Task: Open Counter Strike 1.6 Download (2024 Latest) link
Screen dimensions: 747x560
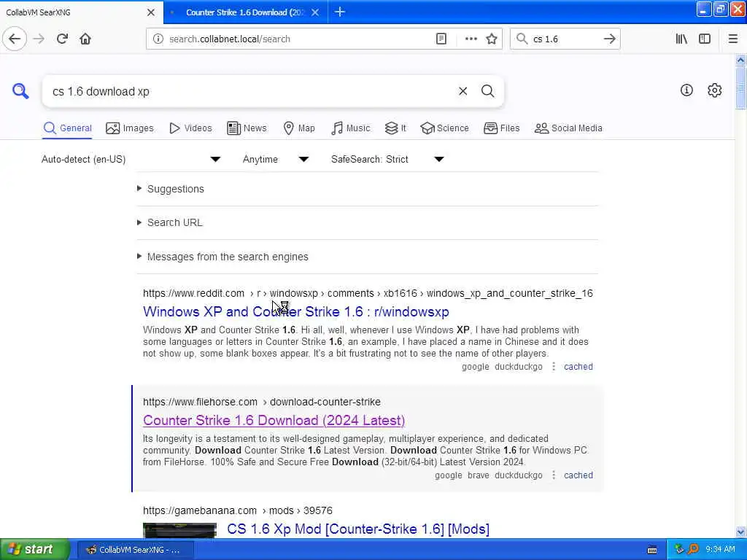Action: click(x=274, y=421)
